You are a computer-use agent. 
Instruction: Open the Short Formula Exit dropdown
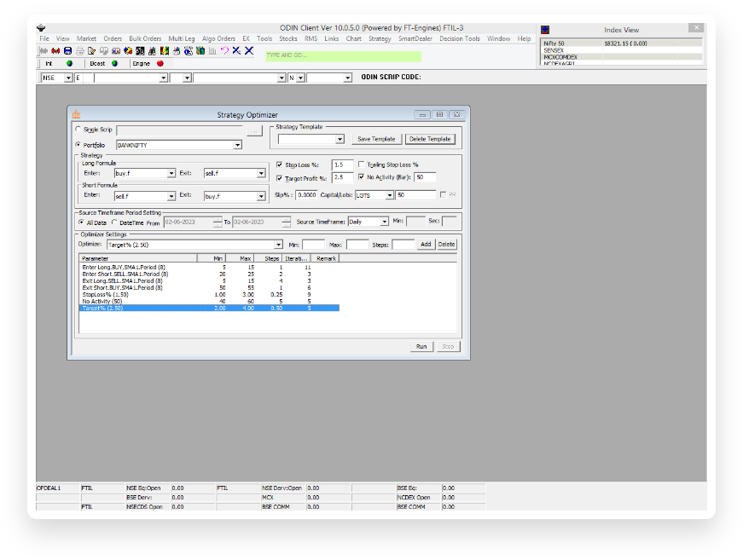pyautogui.click(x=261, y=196)
